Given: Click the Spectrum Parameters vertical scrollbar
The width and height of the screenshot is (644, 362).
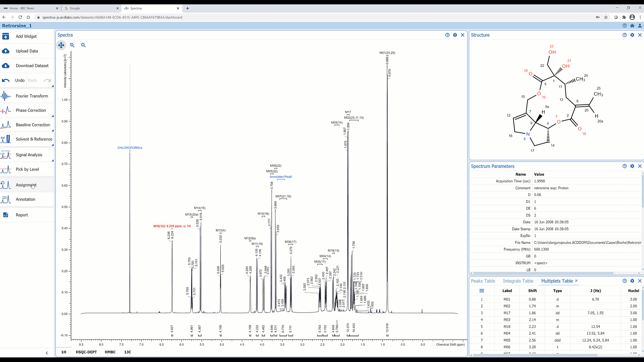Looking at the screenshot, I should tap(643, 191).
